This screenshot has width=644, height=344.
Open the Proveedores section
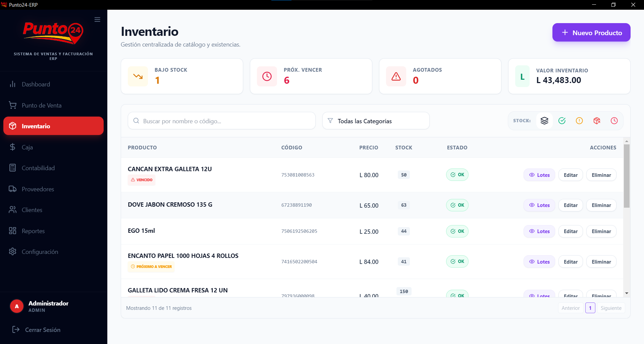coord(38,189)
